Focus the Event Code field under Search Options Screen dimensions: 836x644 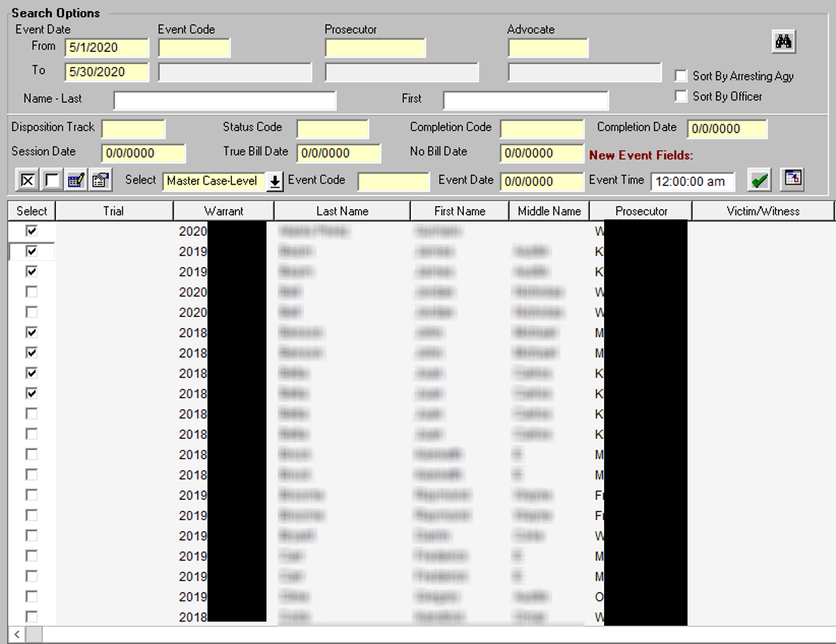(x=195, y=47)
